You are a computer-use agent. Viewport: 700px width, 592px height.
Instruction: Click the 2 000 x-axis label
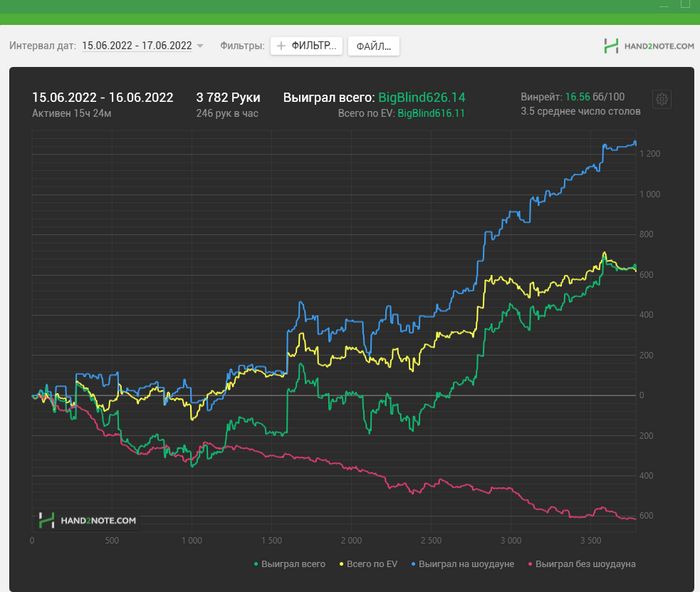[351, 541]
